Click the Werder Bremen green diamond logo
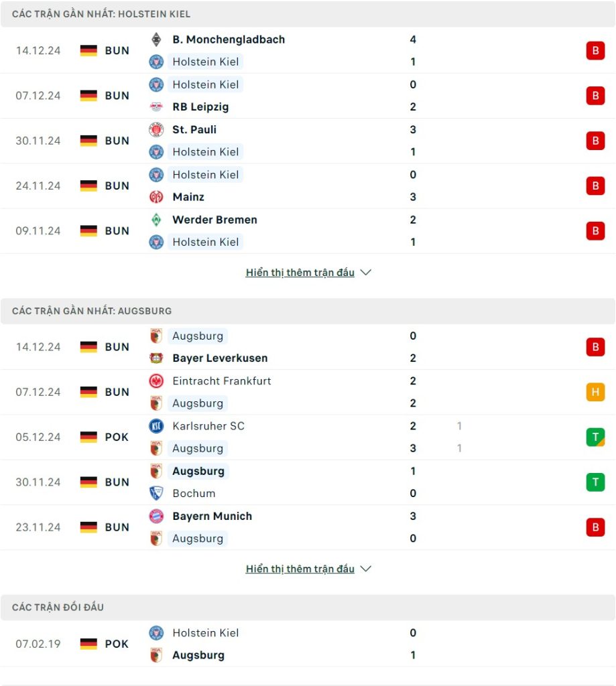This screenshot has width=616, height=686. coord(156,220)
